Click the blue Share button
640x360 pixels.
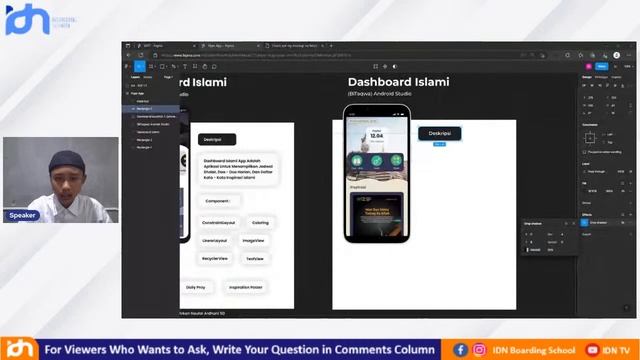[x=602, y=67]
